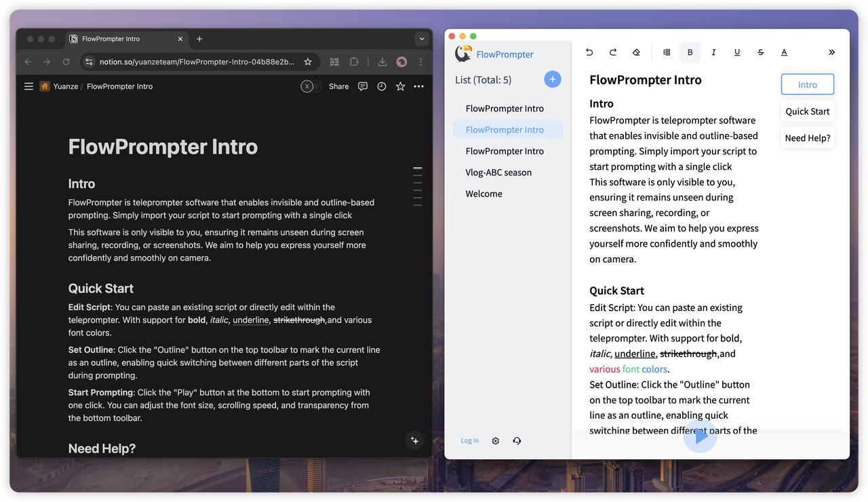This screenshot has height=502, width=868.
Task: Toggle the X switch beside Share
Action: point(311,86)
